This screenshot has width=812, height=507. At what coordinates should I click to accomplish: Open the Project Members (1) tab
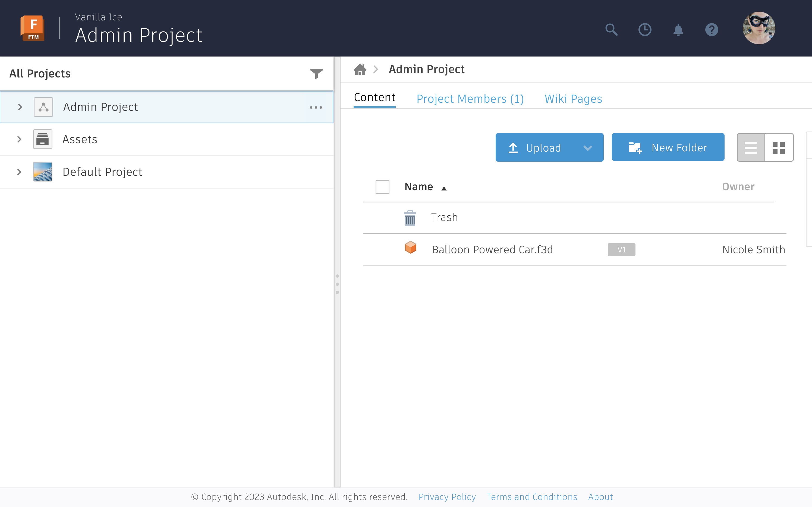470,99
